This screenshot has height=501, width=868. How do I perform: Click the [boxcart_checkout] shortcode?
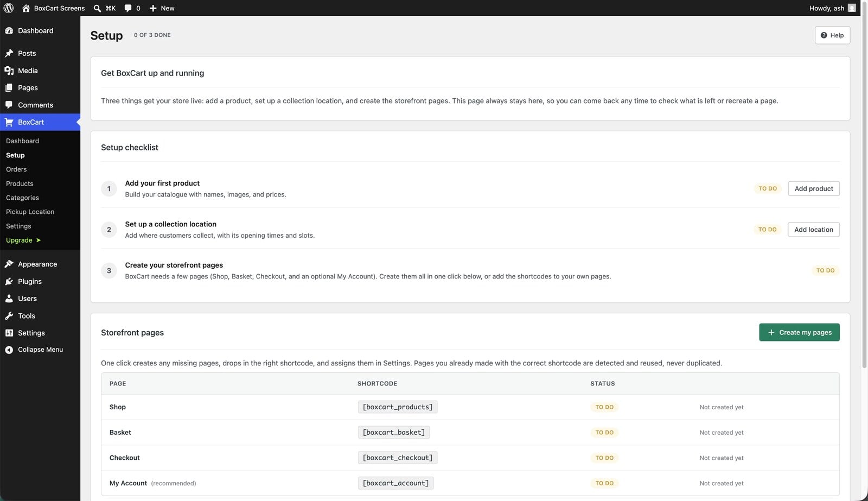coord(398,458)
